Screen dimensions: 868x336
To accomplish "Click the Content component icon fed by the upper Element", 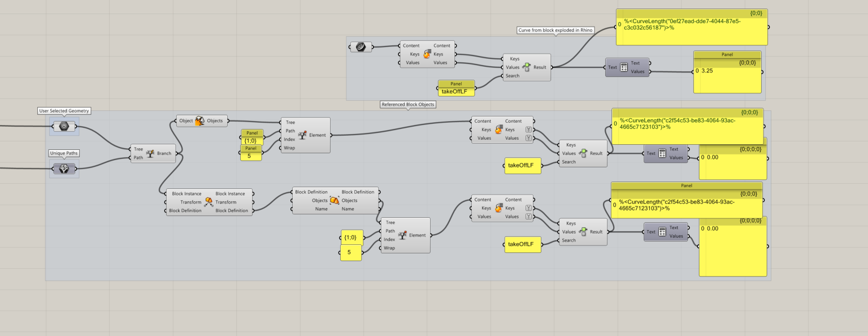I will (x=499, y=130).
